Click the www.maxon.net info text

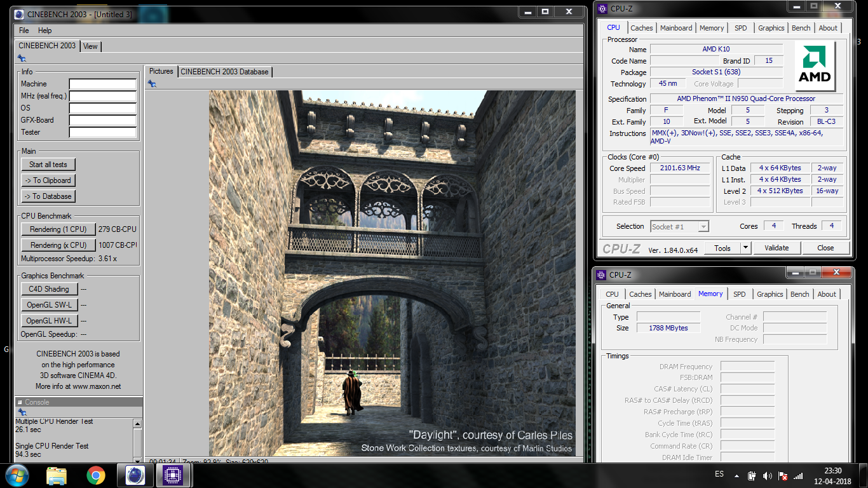(x=97, y=386)
